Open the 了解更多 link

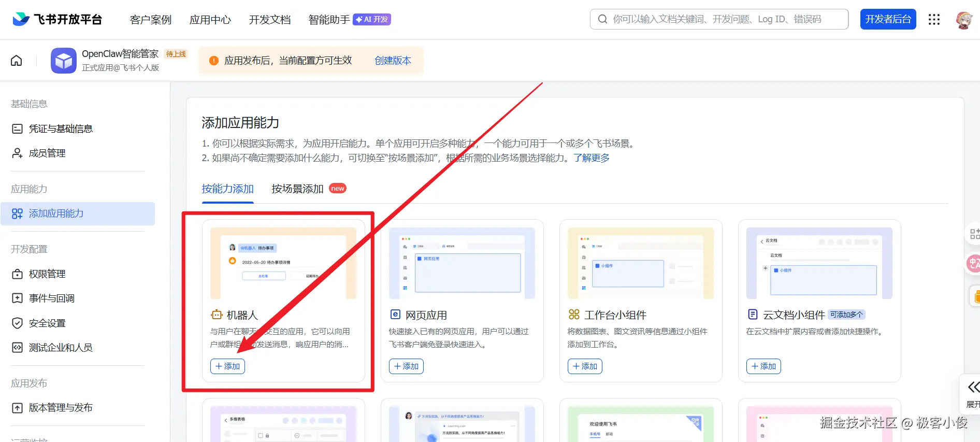[x=592, y=158]
